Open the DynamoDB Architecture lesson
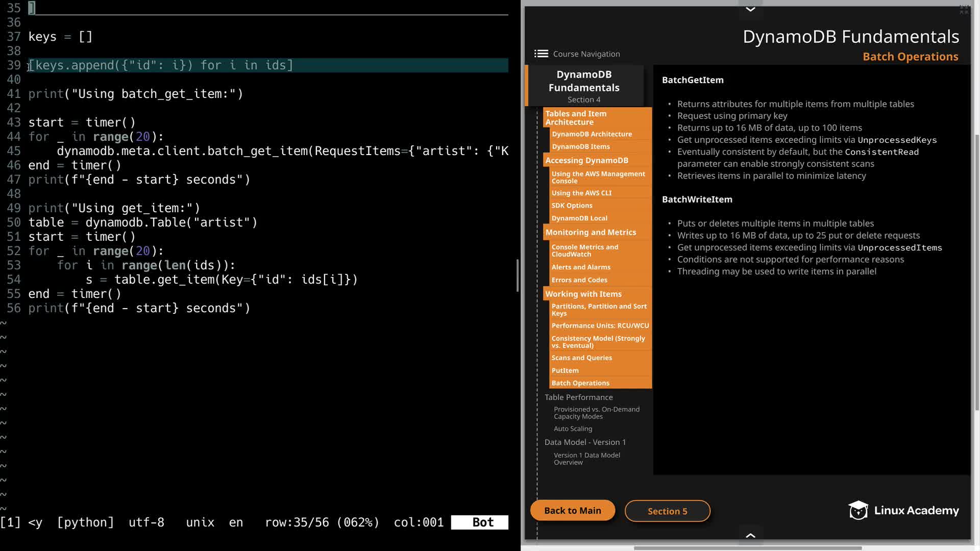 coord(592,134)
